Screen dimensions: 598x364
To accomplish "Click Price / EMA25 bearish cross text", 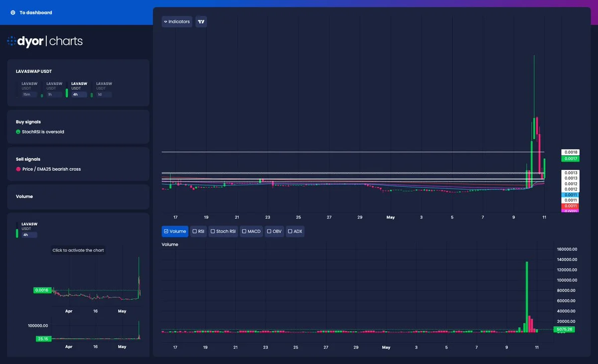I will [51, 169].
